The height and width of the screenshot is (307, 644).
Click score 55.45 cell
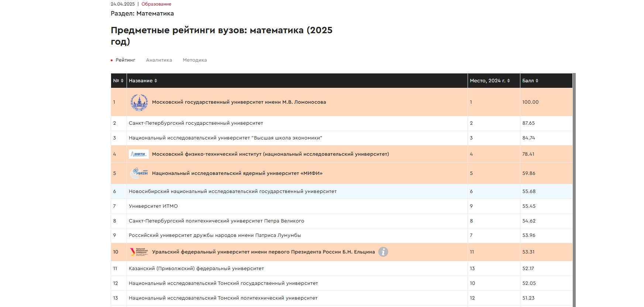click(546, 206)
